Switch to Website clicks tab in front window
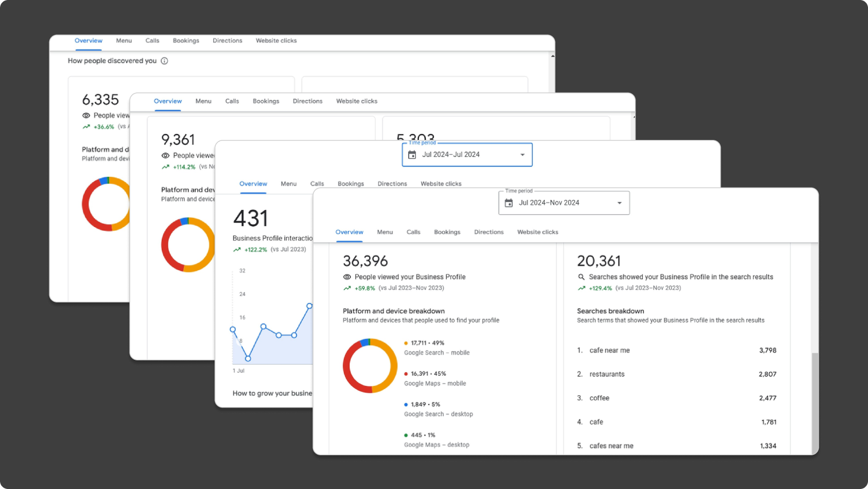This screenshot has width=868, height=489. 537,232
